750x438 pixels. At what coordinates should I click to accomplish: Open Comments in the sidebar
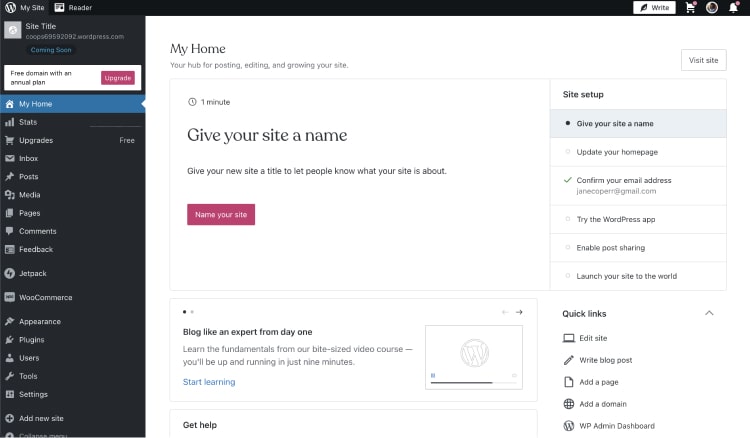pyautogui.click(x=73, y=231)
